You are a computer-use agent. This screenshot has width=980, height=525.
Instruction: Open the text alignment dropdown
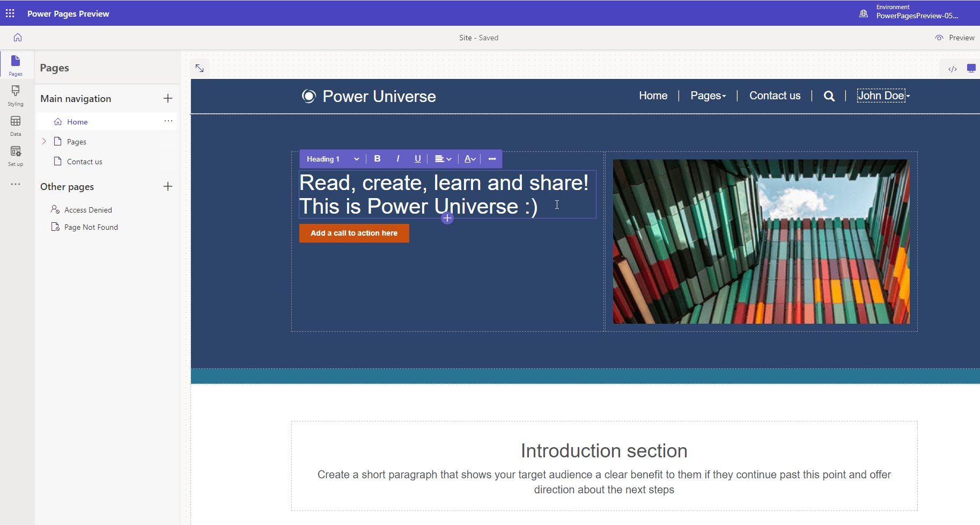(x=443, y=159)
